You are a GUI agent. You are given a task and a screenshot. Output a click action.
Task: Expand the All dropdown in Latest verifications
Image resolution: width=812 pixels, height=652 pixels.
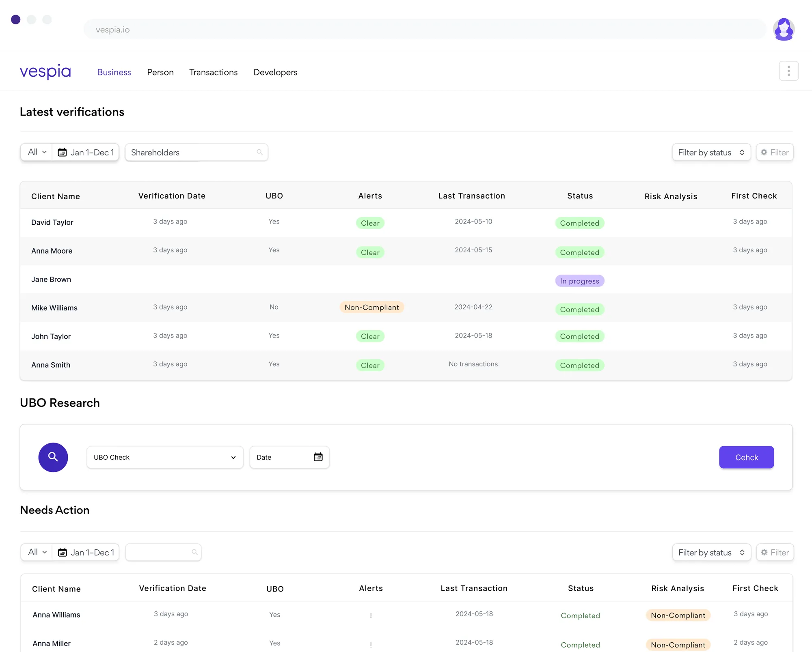(37, 152)
